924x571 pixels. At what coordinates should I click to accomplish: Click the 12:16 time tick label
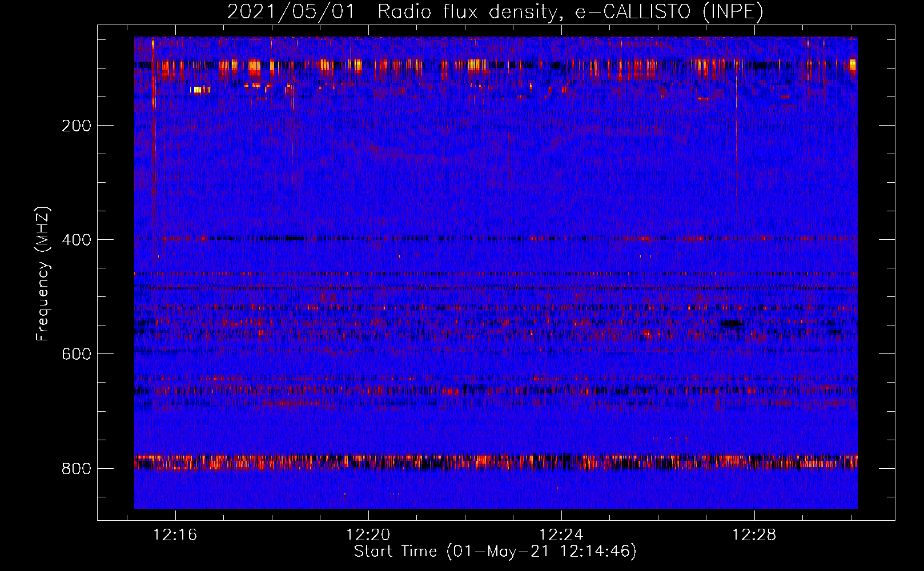tap(175, 534)
